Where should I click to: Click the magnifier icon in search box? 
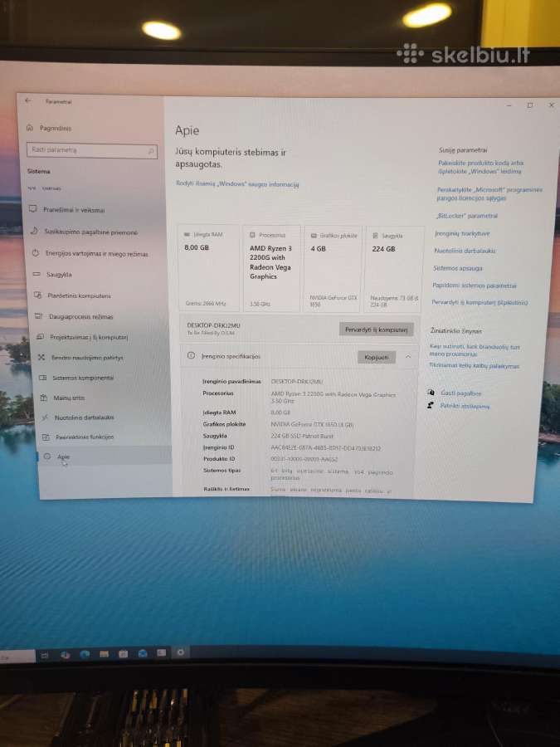[150, 151]
